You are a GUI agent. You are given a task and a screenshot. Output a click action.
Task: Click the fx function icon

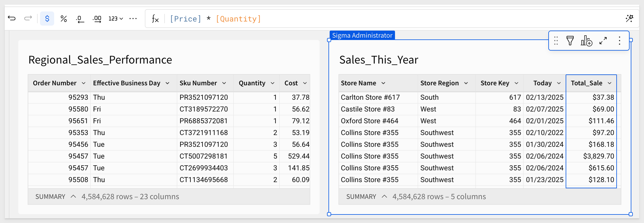(155, 19)
